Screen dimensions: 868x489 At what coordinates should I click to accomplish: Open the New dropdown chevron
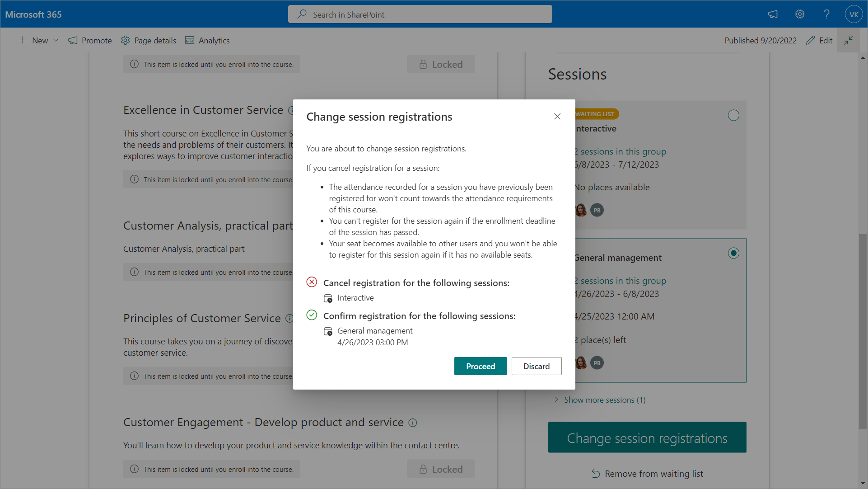point(56,40)
